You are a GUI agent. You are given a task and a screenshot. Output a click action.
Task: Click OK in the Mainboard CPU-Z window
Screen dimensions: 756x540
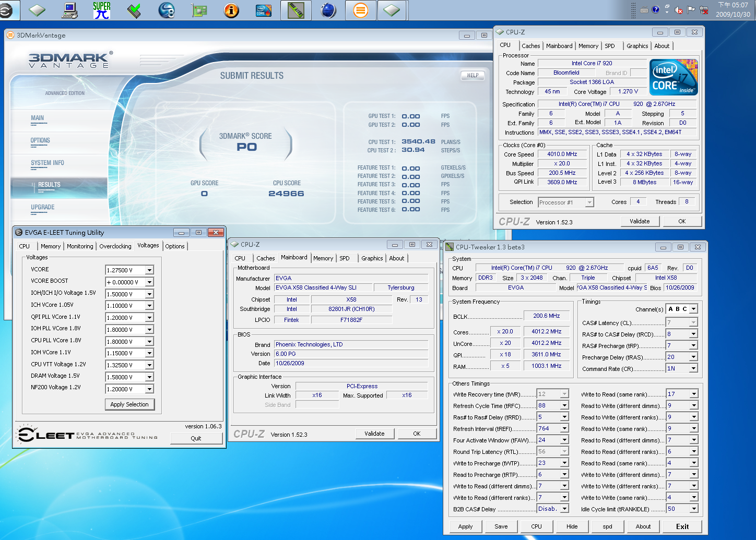point(417,434)
